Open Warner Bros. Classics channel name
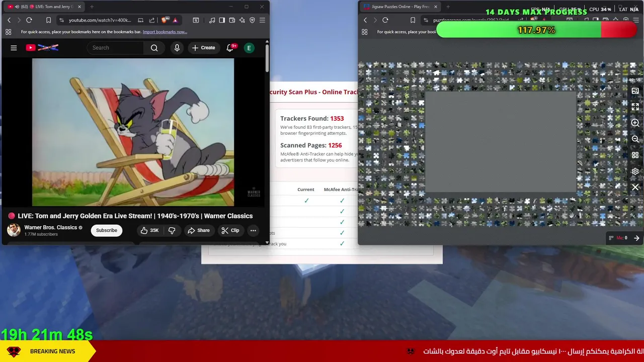644x362 pixels. click(x=50, y=227)
